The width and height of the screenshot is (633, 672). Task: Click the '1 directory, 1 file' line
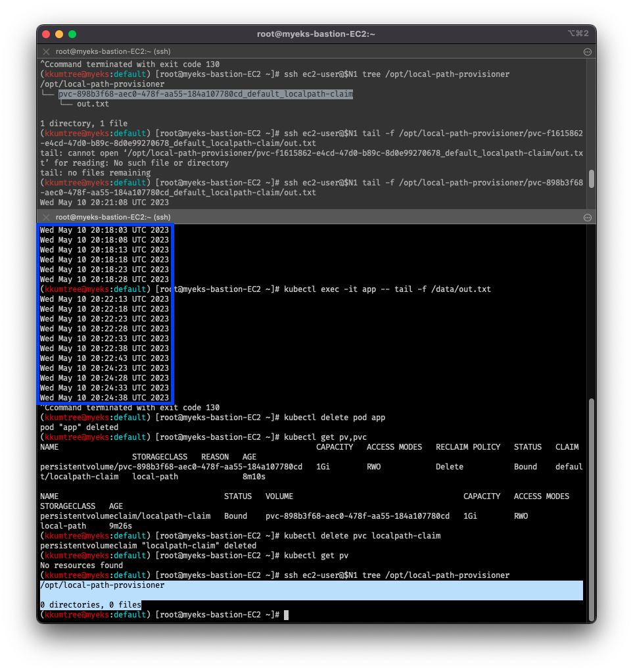click(x=84, y=124)
